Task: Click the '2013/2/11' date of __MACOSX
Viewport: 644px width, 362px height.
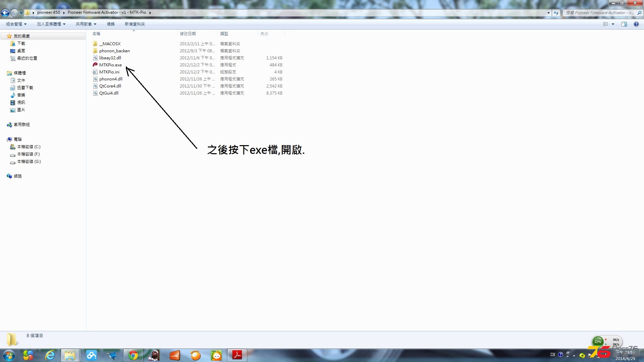Action: (x=190, y=44)
